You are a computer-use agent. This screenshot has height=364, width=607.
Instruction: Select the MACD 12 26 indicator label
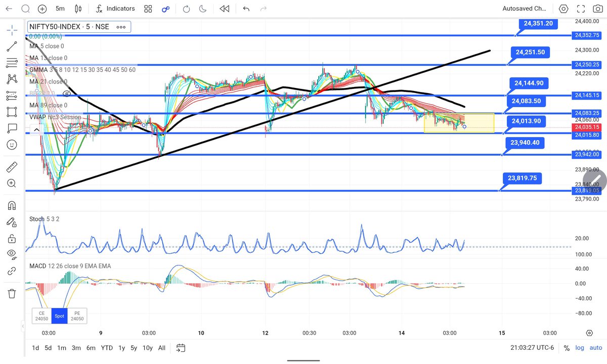coord(69,266)
